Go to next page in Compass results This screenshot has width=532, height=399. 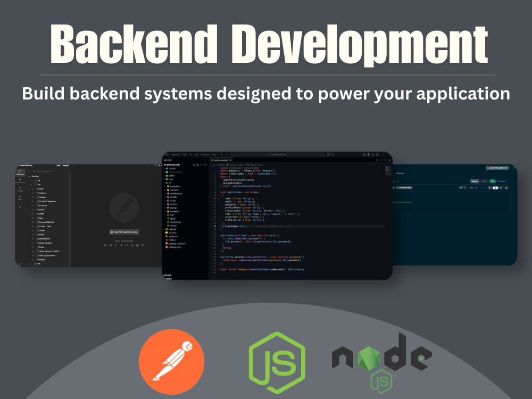coord(485,188)
